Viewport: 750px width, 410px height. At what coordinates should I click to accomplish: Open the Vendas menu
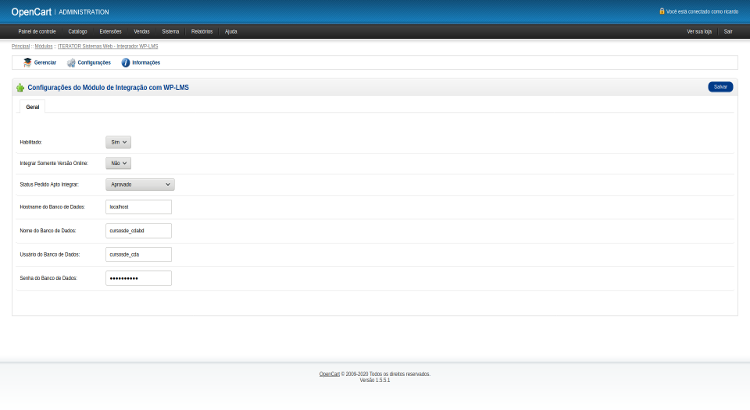(142, 32)
